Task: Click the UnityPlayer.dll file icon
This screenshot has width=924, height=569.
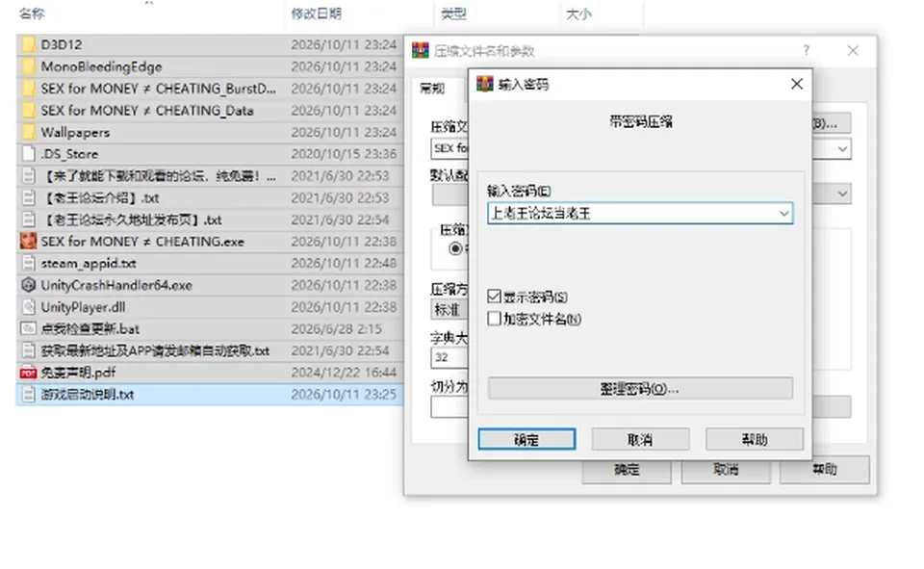Action: 28,306
